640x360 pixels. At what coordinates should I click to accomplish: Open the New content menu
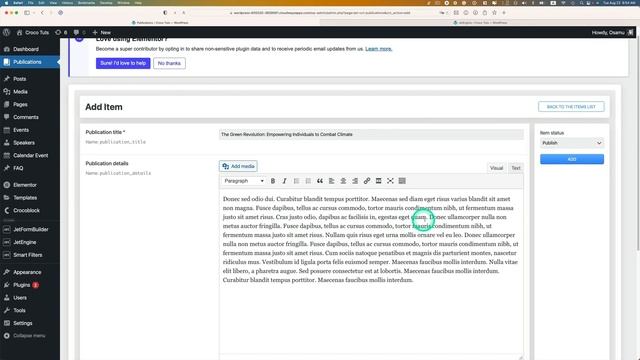point(102,32)
